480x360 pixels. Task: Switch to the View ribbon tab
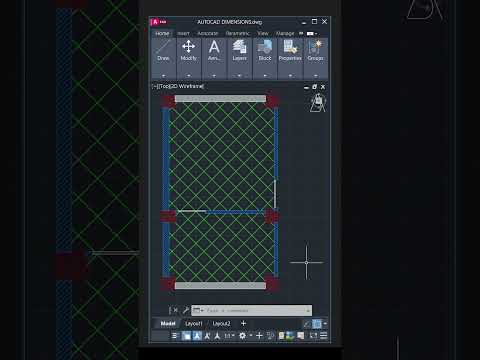coord(263,34)
